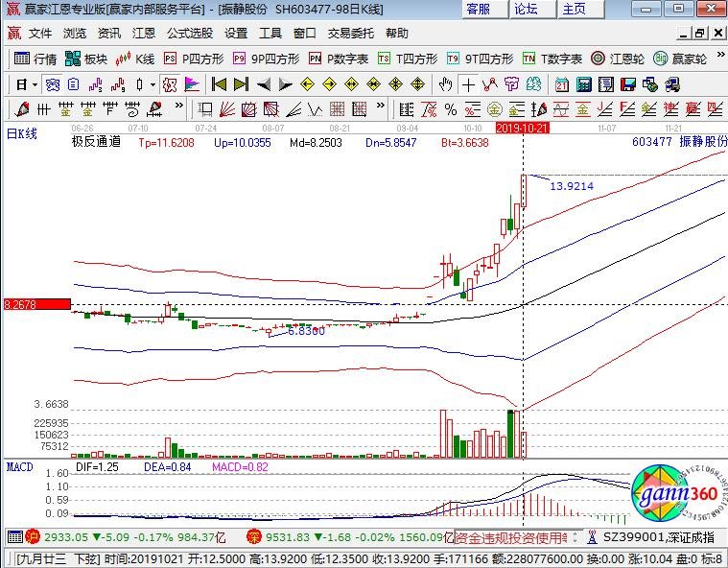The image size is (728, 568).
Task: Expand the drawing toolbar overflow chevron
Action: [x=179, y=106]
